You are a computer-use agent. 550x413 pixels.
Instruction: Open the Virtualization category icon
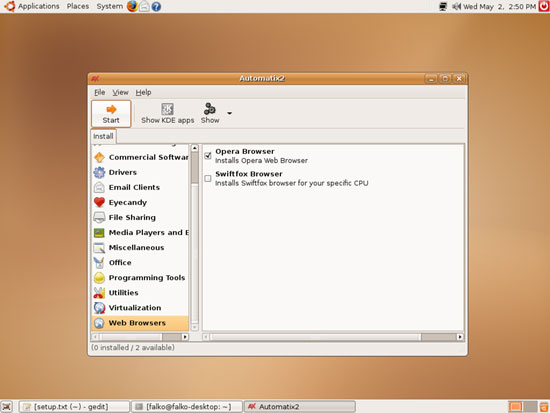[x=99, y=308]
